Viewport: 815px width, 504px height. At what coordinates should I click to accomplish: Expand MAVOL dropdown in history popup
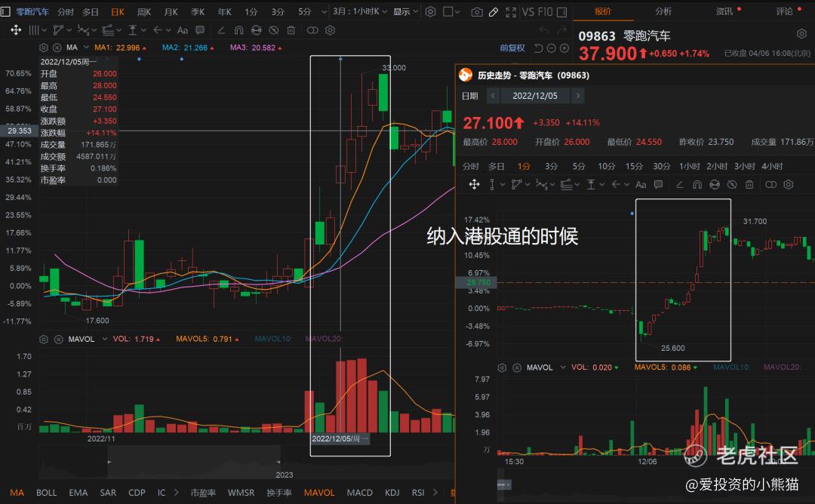coord(563,367)
